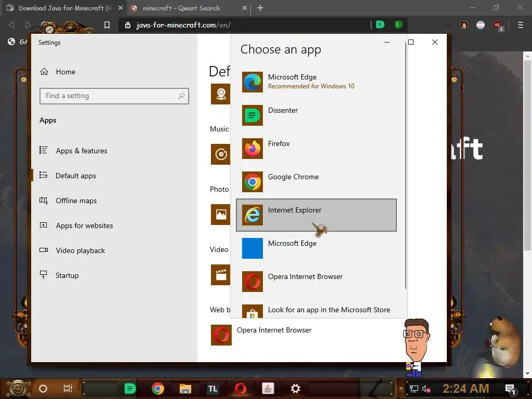This screenshot has height=399, width=532.
Task: Open the uBlock Origin extension icon
Action: [x=498, y=25]
